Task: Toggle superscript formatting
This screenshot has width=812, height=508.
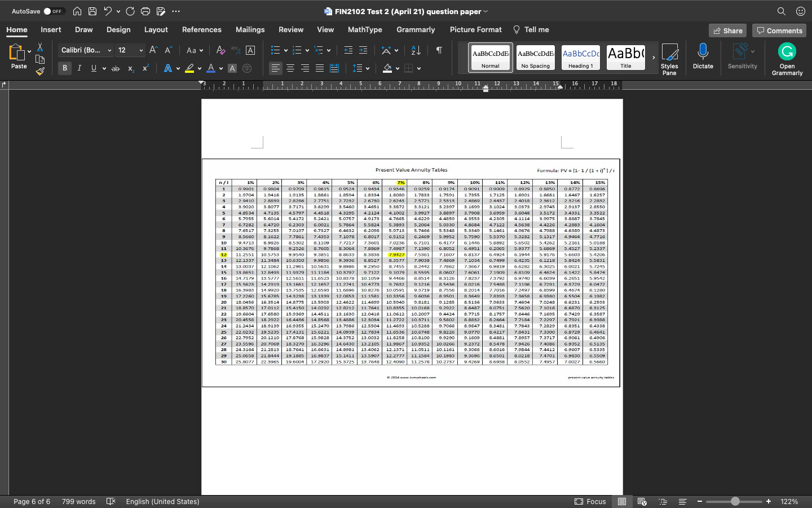Action: (x=145, y=68)
